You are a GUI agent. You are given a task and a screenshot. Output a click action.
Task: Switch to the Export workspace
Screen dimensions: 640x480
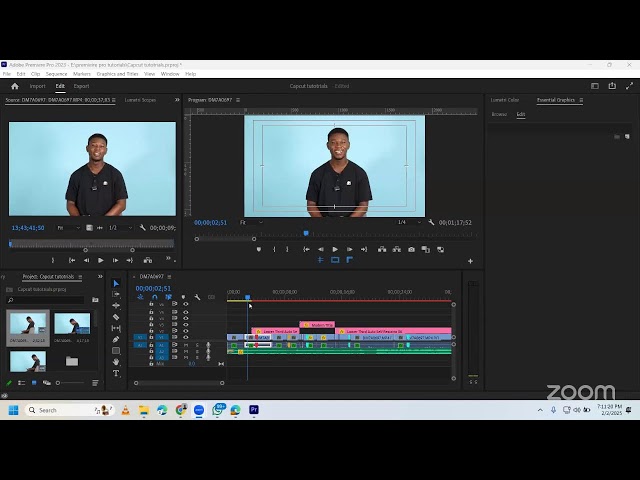(81, 86)
